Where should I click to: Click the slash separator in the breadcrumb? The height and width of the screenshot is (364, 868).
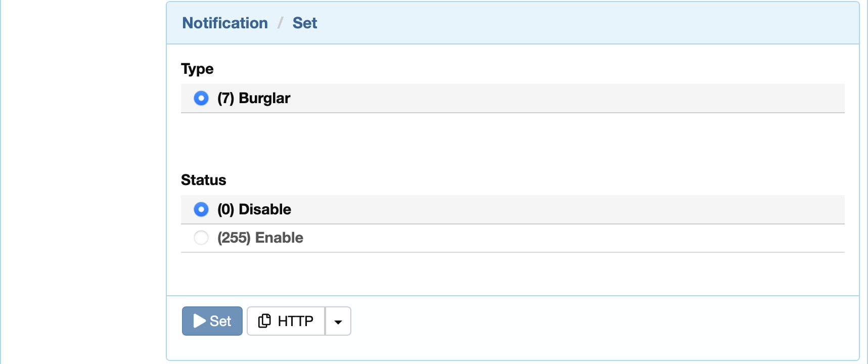coord(280,23)
